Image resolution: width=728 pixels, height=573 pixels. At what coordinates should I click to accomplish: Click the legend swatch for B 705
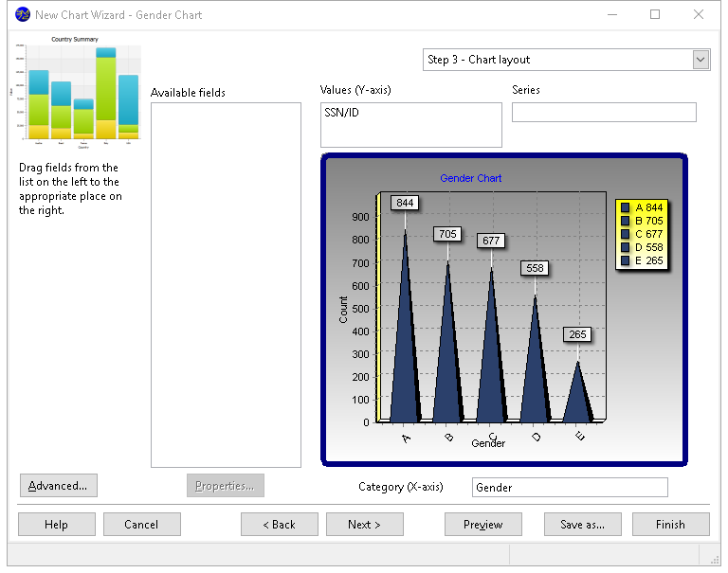pyautogui.click(x=625, y=221)
